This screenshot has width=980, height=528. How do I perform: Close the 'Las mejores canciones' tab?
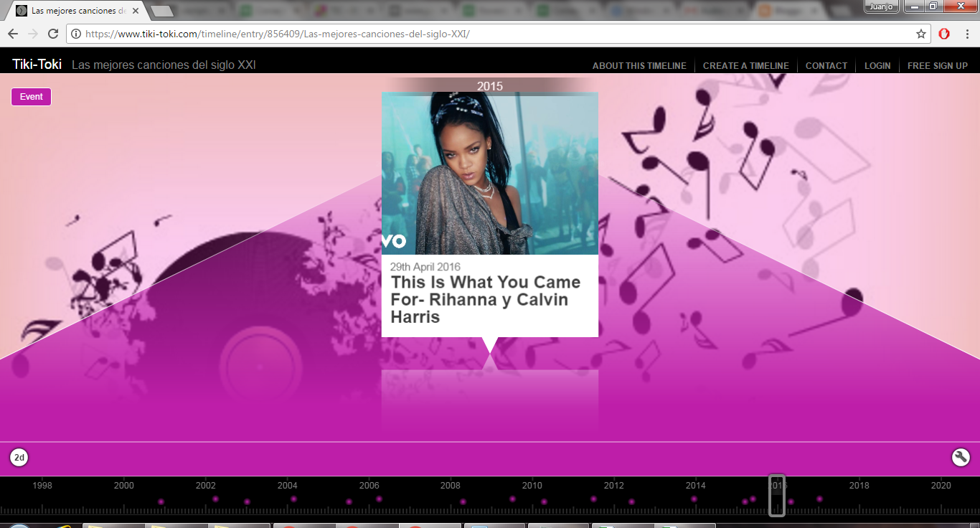pyautogui.click(x=136, y=11)
